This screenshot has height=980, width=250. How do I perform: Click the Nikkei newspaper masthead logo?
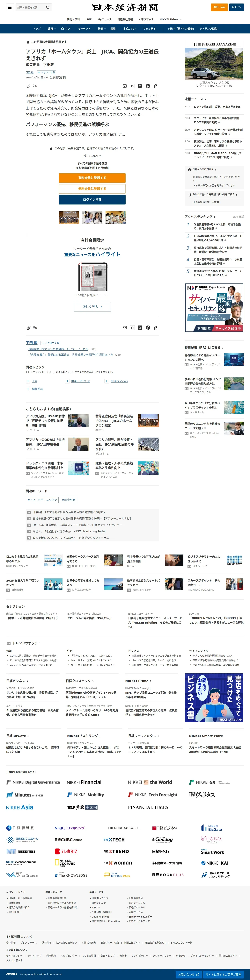pyautogui.click(x=125, y=8)
